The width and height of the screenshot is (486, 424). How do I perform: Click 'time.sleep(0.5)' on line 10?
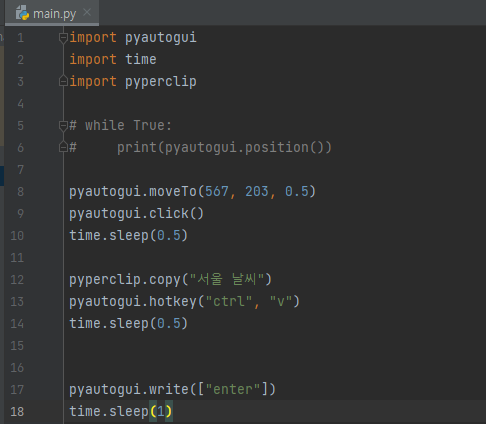[129, 236]
